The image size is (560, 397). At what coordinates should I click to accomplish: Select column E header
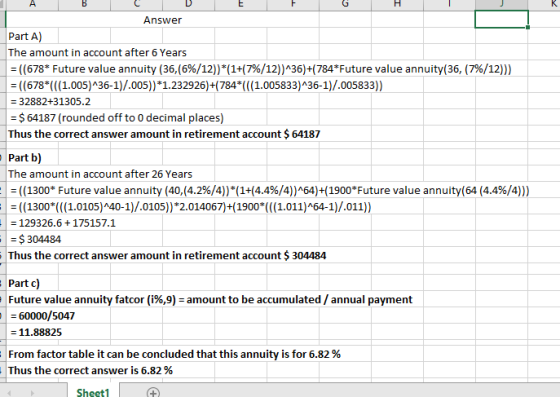tap(241, 4)
